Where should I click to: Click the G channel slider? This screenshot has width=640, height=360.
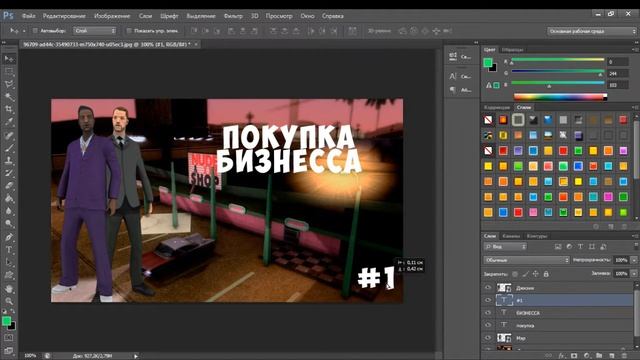pyautogui.click(x=558, y=72)
